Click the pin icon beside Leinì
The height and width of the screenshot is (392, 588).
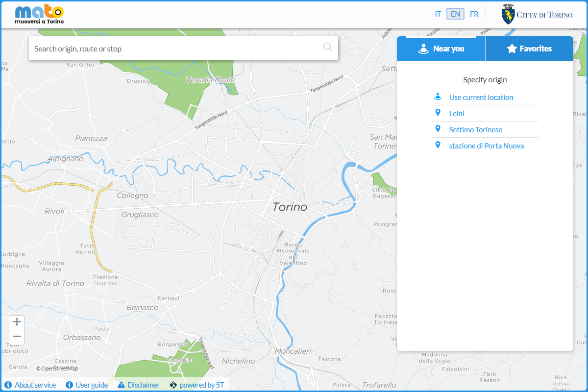coord(438,113)
